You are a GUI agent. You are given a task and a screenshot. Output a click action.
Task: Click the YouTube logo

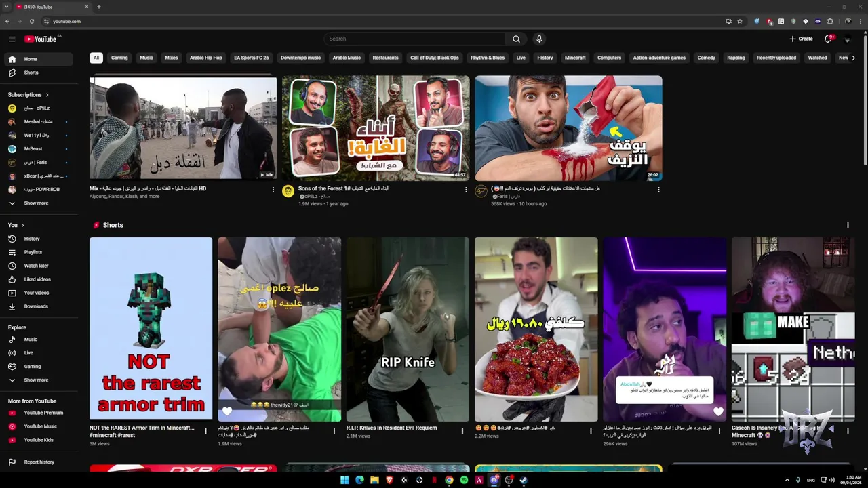coord(41,39)
